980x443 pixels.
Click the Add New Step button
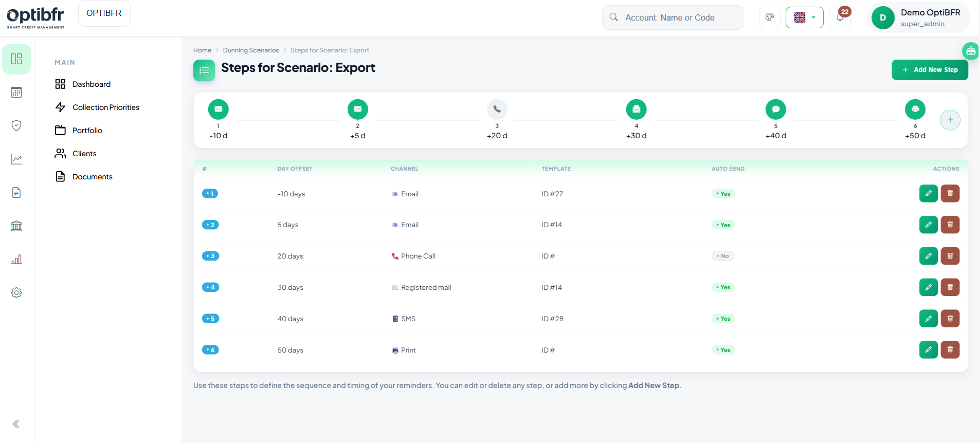pos(930,70)
